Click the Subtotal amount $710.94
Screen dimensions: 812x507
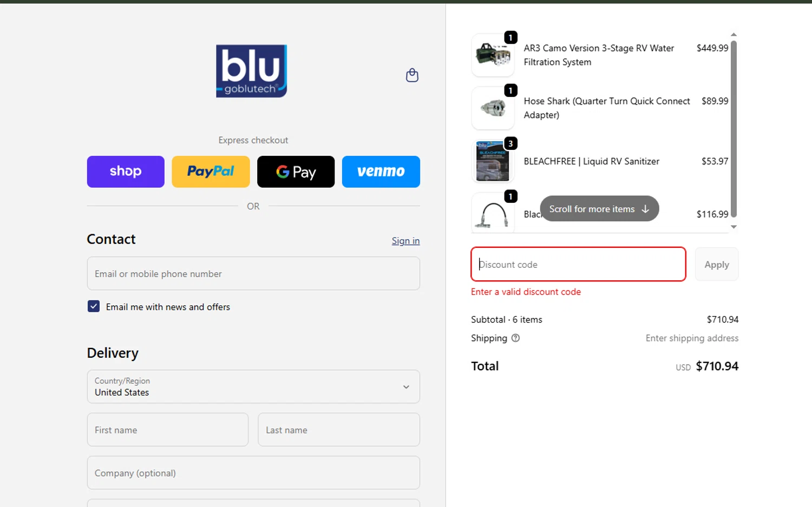click(x=722, y=319)
